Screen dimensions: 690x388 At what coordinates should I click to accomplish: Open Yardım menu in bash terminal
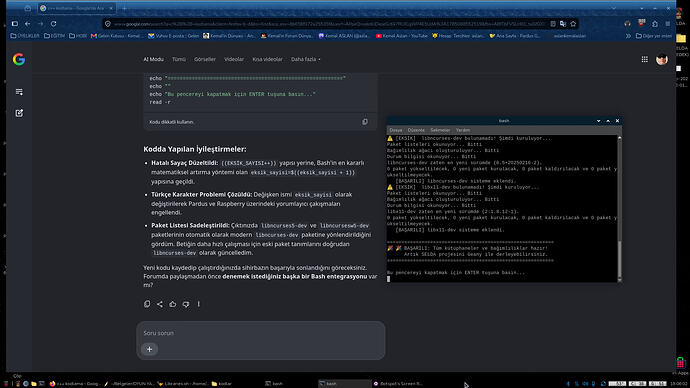[462, 130]
